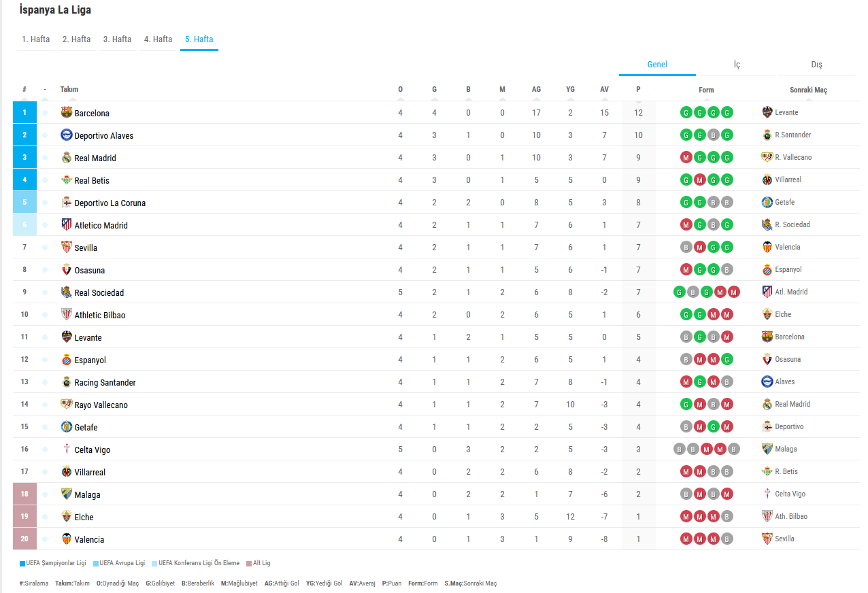868x593 pixels.
Task: Click Osasuna crest in rank 8 row
Action: point(66,269)
